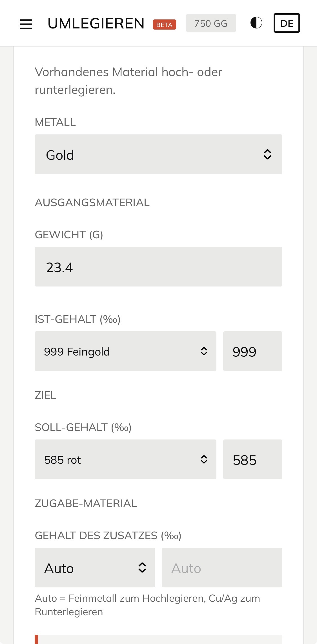
Task: Open the UMLEGIEREN page title menu
Action: coord(96,23)
